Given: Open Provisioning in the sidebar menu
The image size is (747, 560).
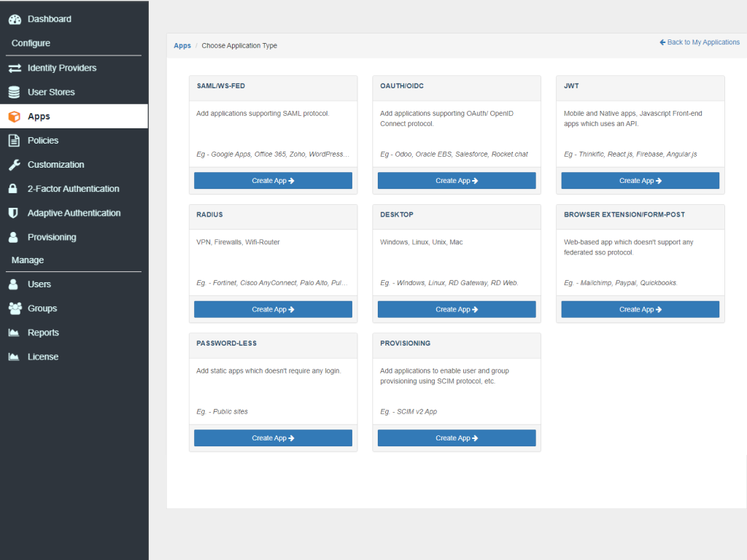Looking at the screenshot, I should click(x=51, y=237).
